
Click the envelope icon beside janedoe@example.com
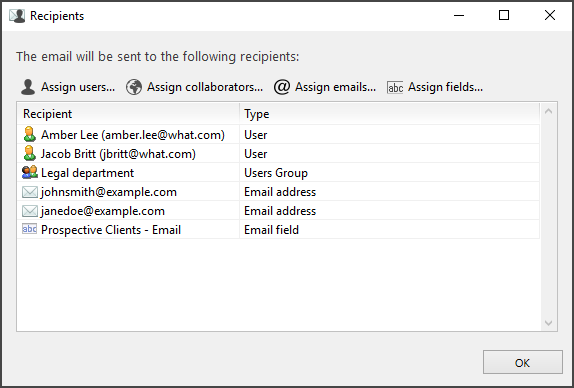click(30, 211)
